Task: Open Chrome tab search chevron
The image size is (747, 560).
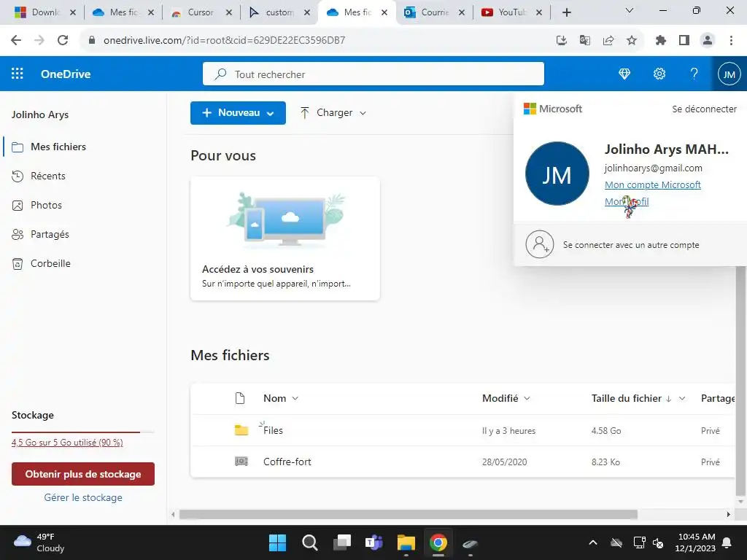Action: pyautogui.click(x=629, y=10)
